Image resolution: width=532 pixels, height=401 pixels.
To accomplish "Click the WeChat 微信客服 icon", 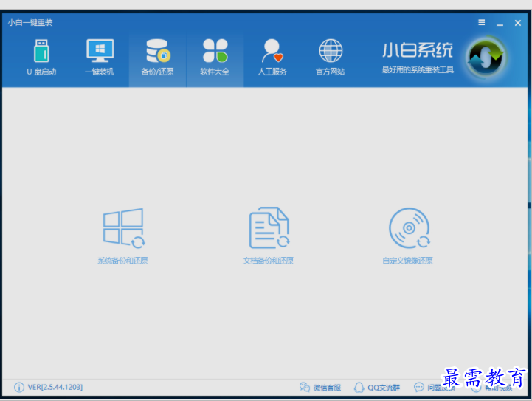I will tap(304, 387).
